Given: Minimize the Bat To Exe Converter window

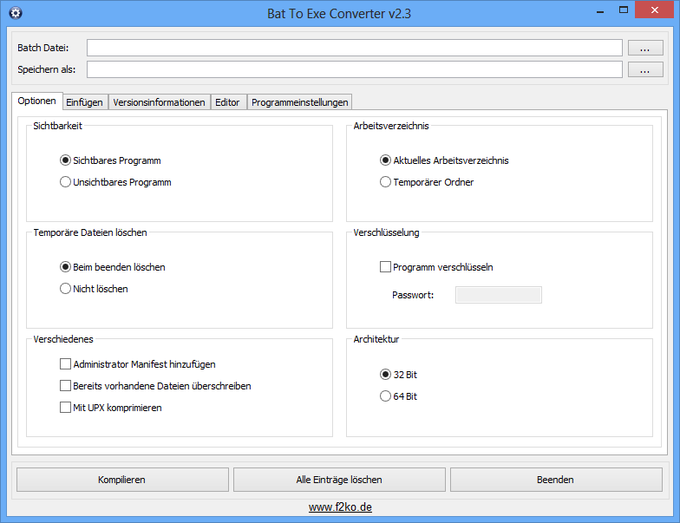Looking at the screenshot, I should pos(600,11).
